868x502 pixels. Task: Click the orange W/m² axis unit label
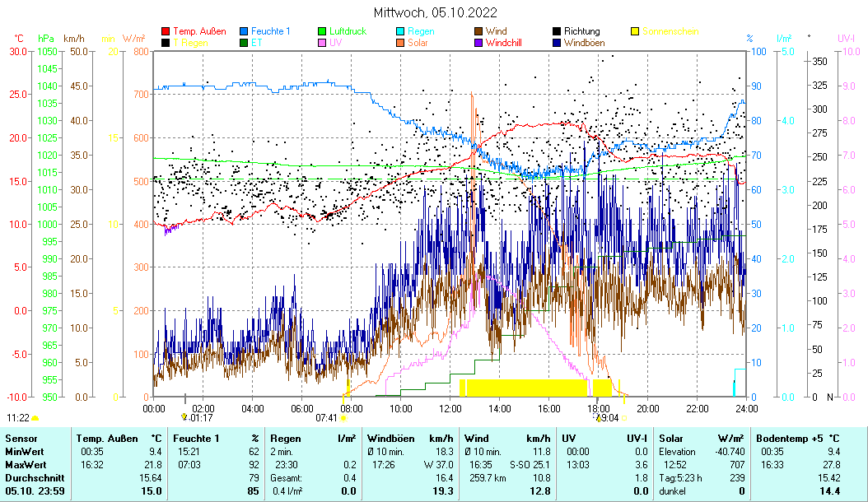133,38
